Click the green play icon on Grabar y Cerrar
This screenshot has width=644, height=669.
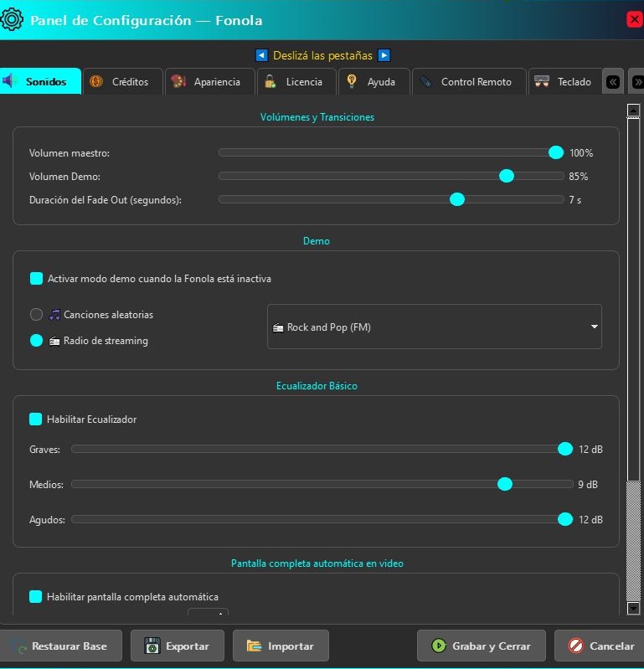pyautogui.click(x=438, y=646)
